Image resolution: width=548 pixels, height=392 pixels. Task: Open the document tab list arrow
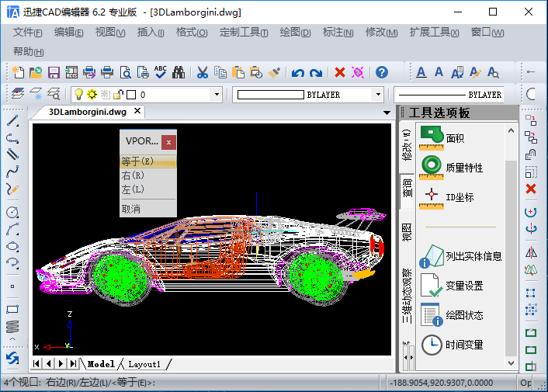click(x=387, y=113)
